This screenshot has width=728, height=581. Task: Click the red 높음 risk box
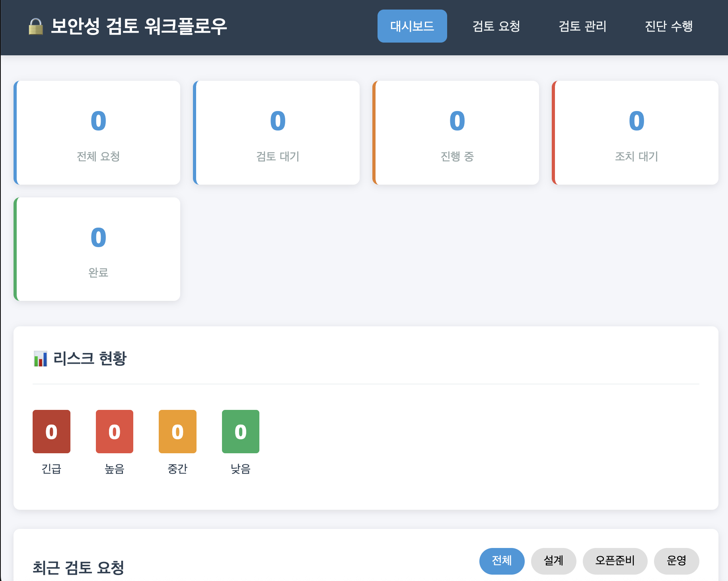click(x=115, y=431)
